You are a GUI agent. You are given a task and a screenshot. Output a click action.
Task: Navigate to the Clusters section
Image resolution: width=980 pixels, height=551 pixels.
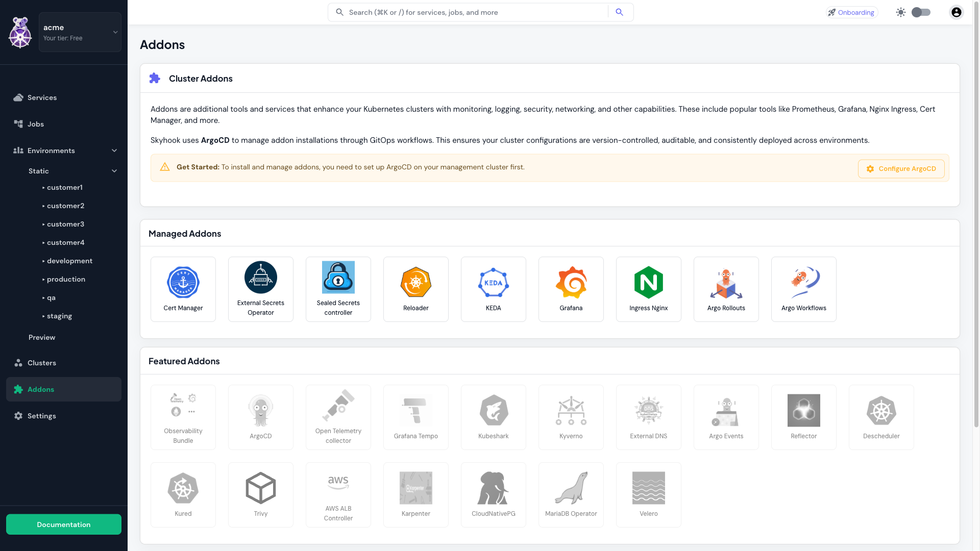[41, 363]
